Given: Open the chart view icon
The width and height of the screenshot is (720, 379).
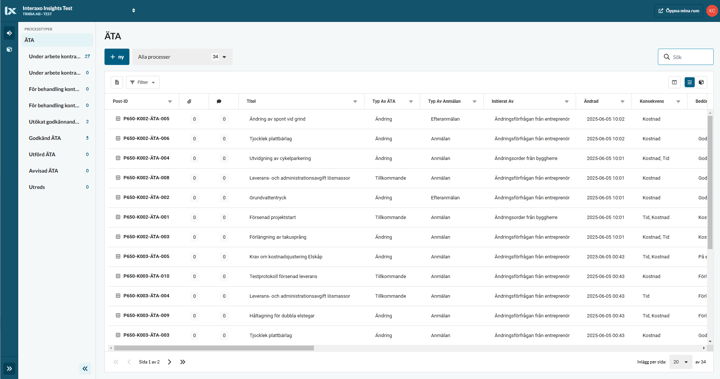Looking at the screenshot, I should [x=702, y=82].
